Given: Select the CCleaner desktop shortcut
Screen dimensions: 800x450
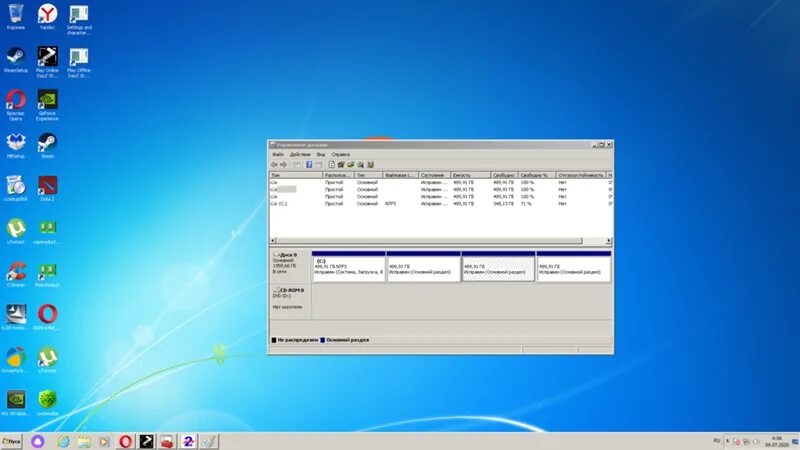Looking at the screenshot, I should [x=16, y=274].
